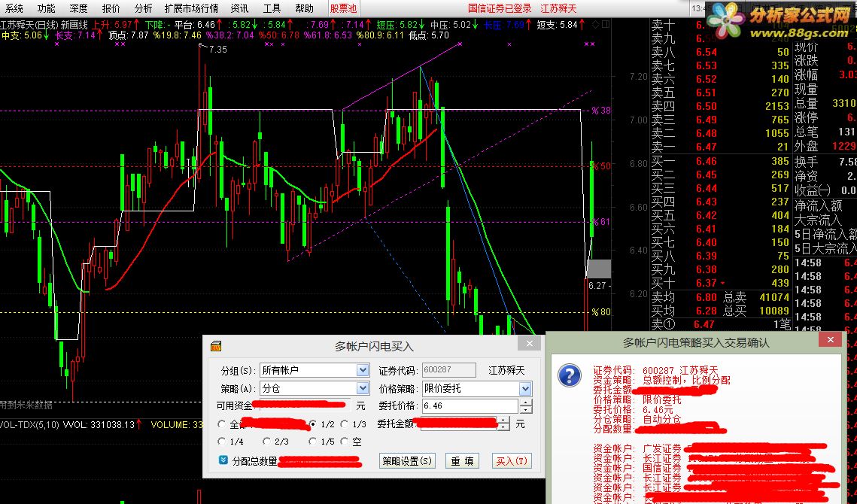
Task: Click the 买一 price 6.46
Action: click(707, 161)
